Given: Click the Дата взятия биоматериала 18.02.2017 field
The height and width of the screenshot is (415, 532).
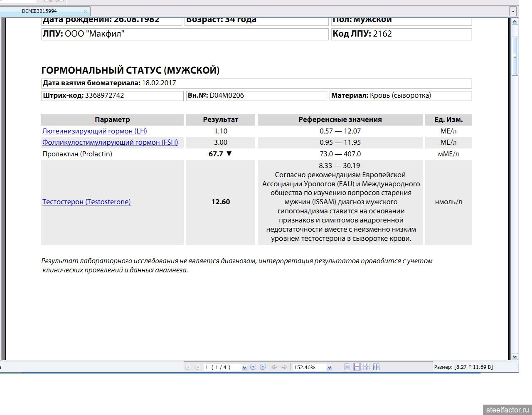Looking at the screenshot, I should (256, 83).
